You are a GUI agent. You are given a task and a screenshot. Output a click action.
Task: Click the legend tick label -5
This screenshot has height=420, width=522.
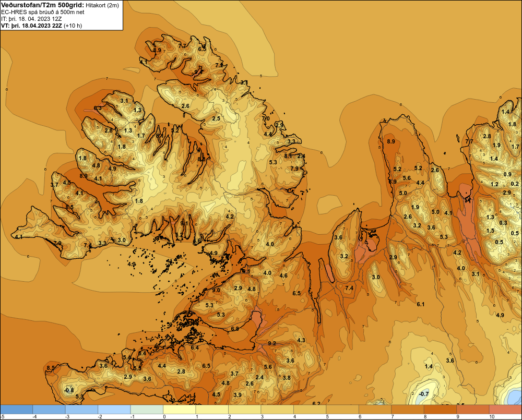(x=2, y=417)
